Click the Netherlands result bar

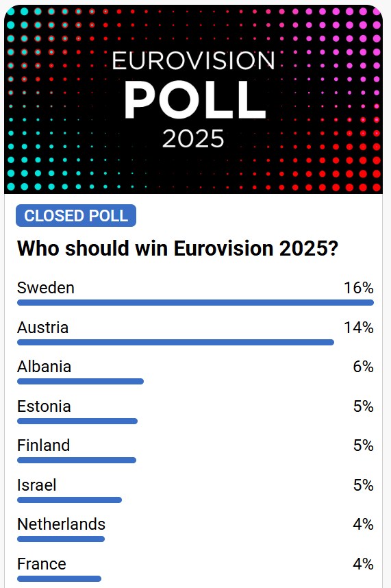coord(61,539)
